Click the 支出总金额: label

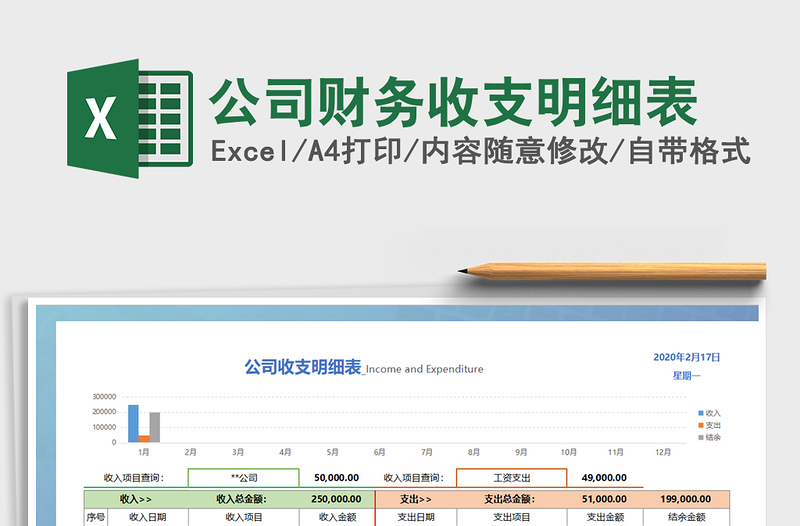click(509, 499)
